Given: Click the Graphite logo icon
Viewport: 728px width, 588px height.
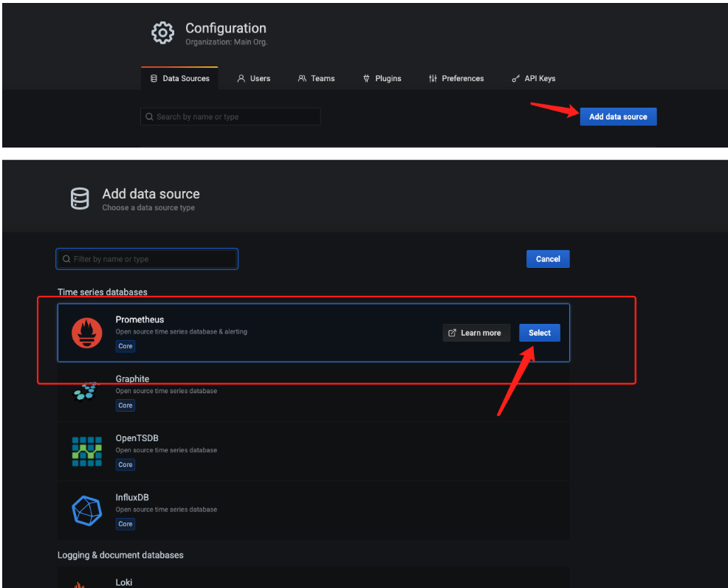Looking at the screenshot, I should pos(87,392).
